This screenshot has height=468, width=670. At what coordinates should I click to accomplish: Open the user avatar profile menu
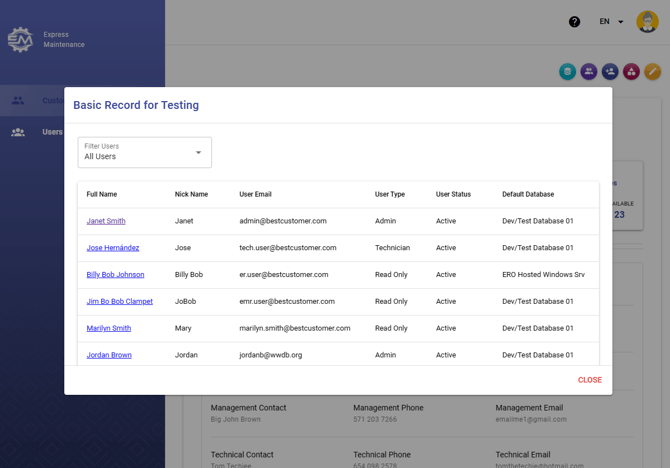pos(646,22)
